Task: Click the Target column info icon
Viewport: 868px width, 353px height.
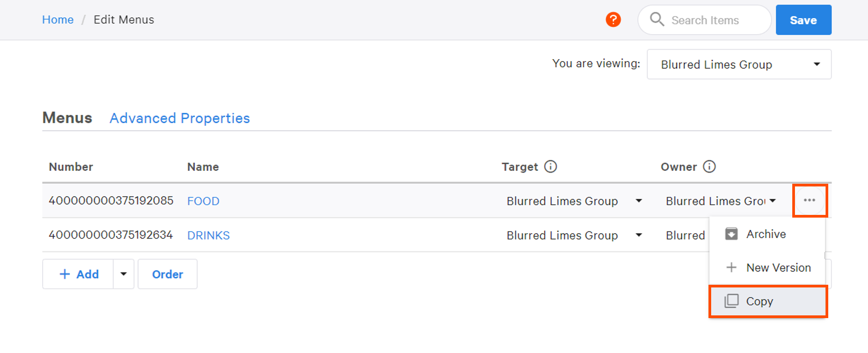Action: pos(551,167)
